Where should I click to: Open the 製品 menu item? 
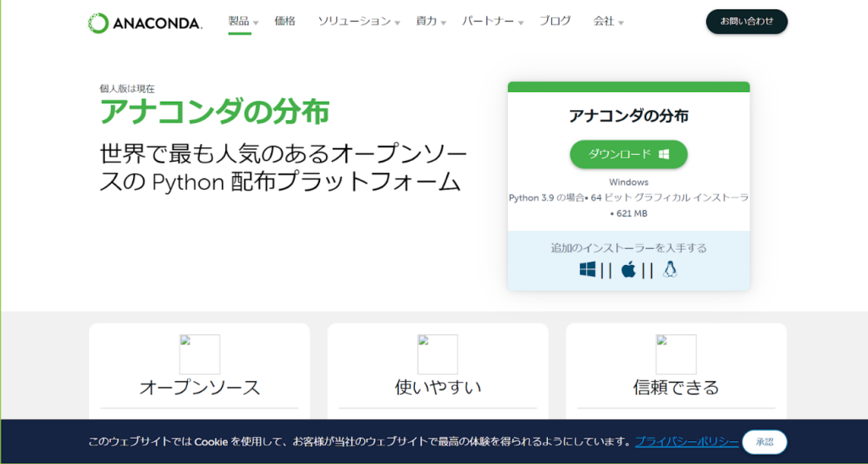239,22
